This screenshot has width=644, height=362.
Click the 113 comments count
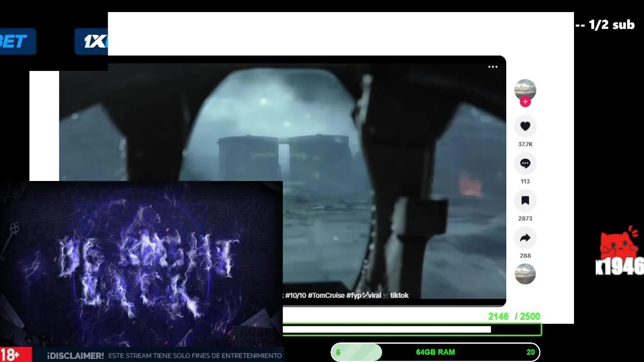click(x=525, y=182)
